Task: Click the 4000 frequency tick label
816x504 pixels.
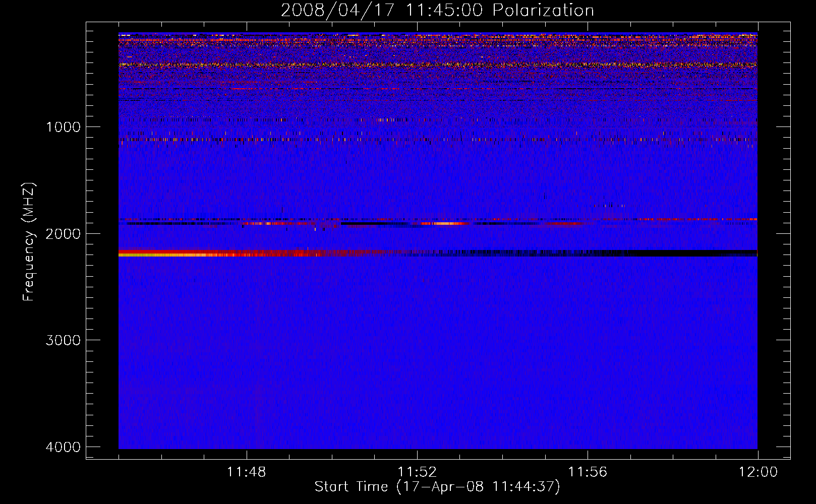Action: pos(63,447)
